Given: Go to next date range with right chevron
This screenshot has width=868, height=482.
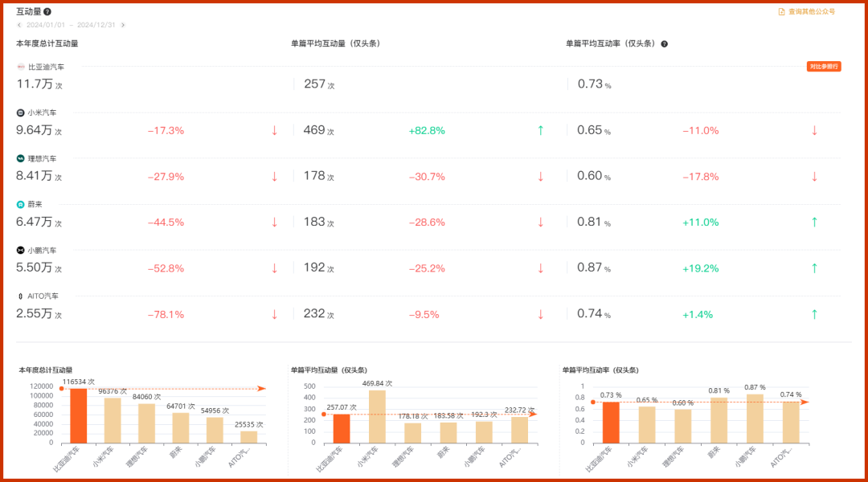Looking at the screenshot, I should pyautogui.click(x=123, y=25).
